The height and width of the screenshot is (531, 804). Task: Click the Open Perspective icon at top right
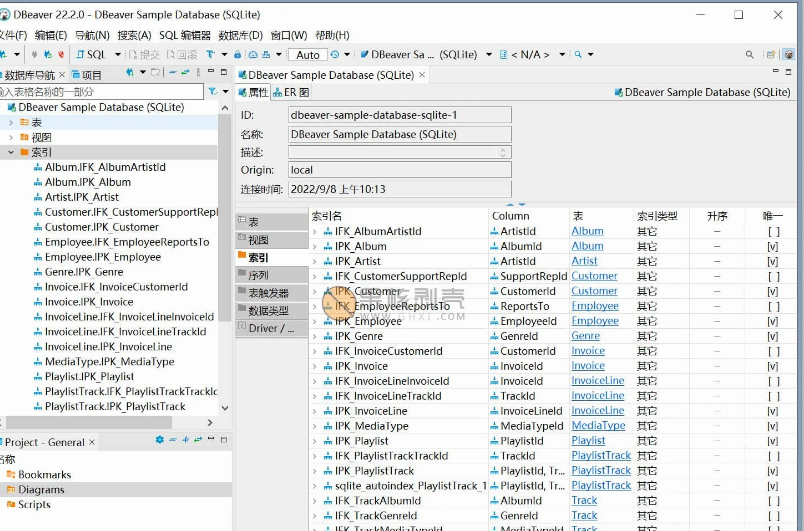tap(771, 54)
